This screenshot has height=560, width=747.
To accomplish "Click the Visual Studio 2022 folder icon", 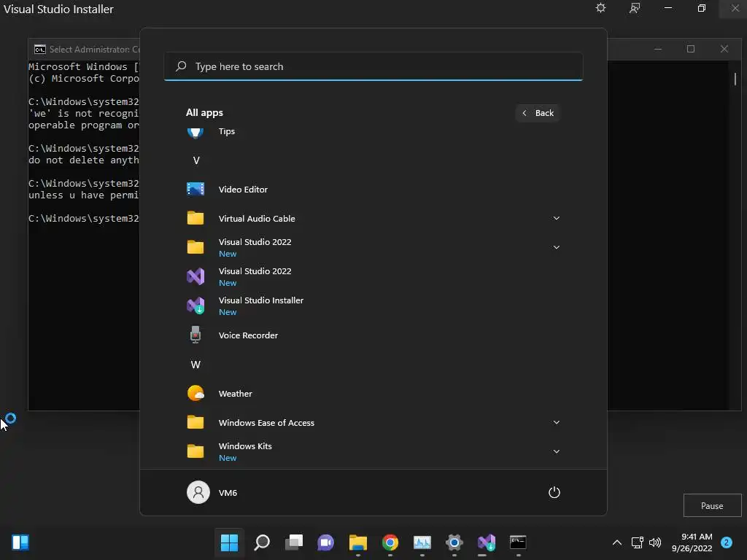I will tap(196, 247).
